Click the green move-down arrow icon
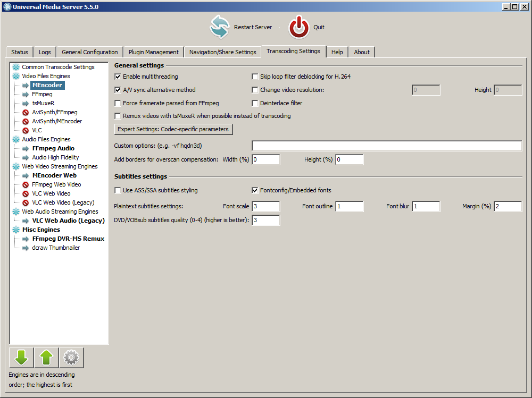 tap(21, 358)
